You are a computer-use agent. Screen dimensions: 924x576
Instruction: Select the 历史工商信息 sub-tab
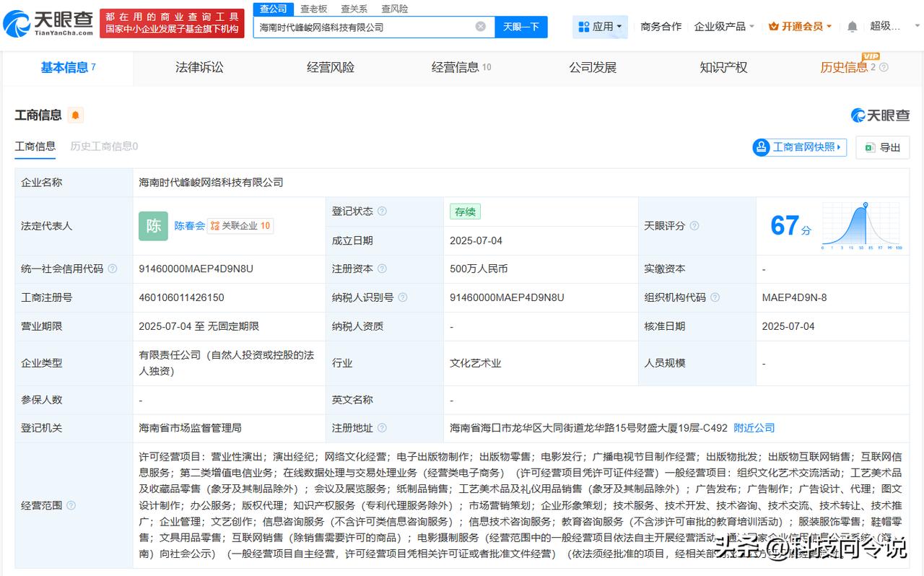[x=104, y=146]
